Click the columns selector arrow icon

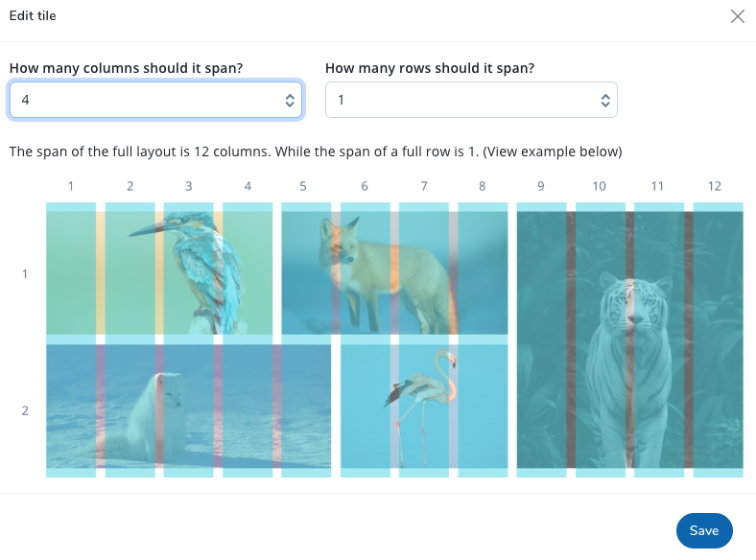click(290, 100)
